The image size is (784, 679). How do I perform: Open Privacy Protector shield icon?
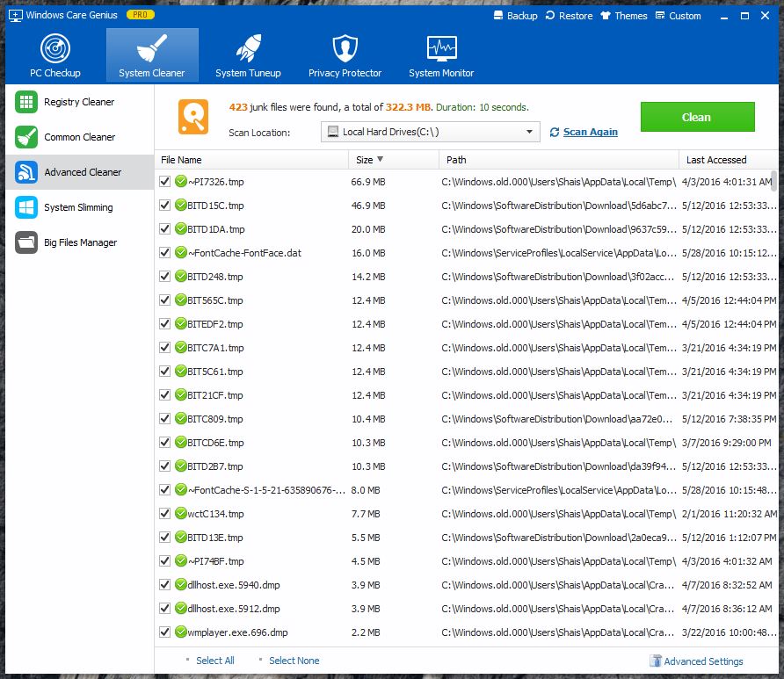click(x=345, y=48)
